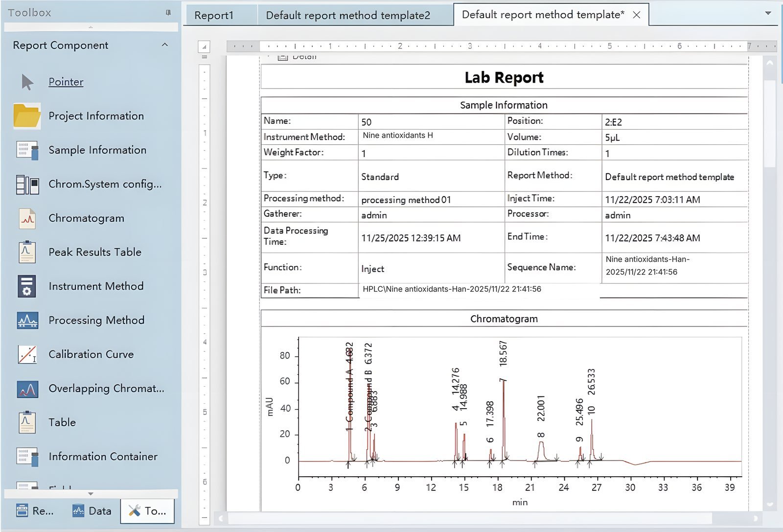Click the 18.567 peak label in chromatogram
Viewport: 783px width, 532px height.
[503, 354]
